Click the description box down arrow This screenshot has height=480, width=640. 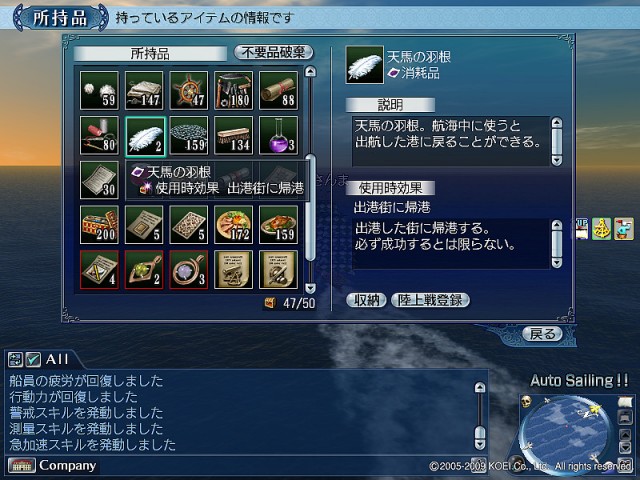click(557, 160)
